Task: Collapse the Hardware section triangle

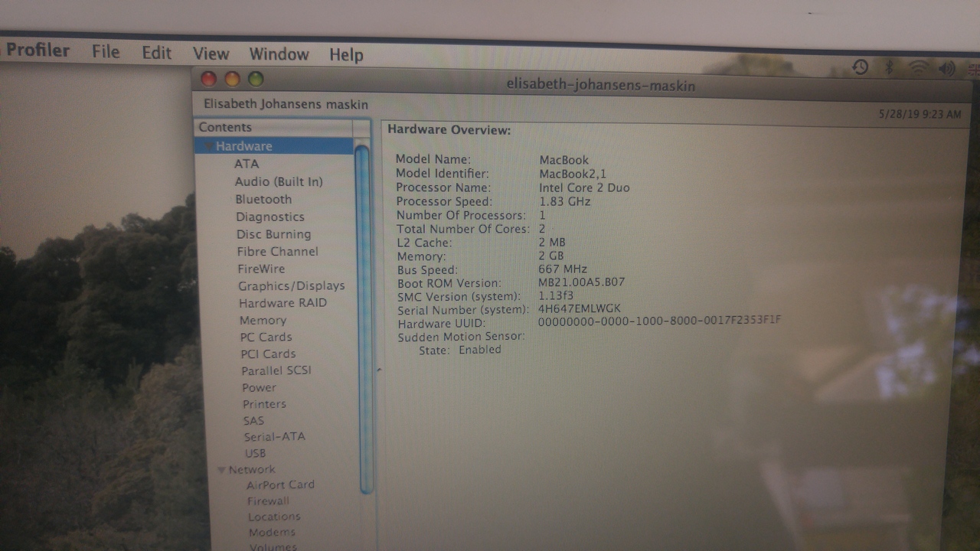Action: 207,145
